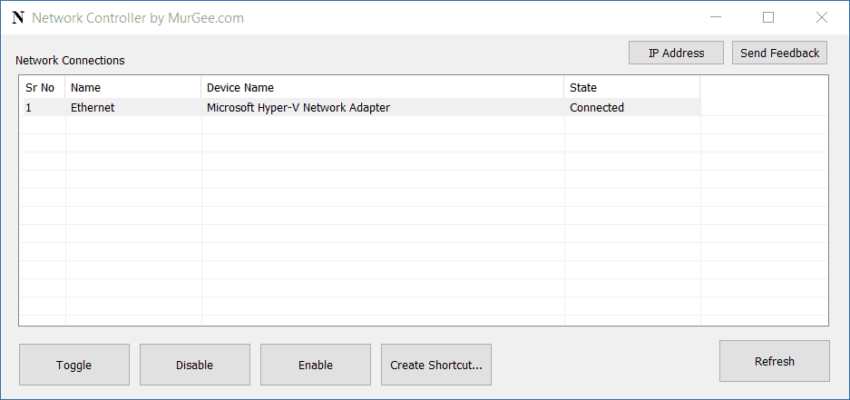The image size is (850, 400).
Task: Click the Enable button
Action: [315, 365]
